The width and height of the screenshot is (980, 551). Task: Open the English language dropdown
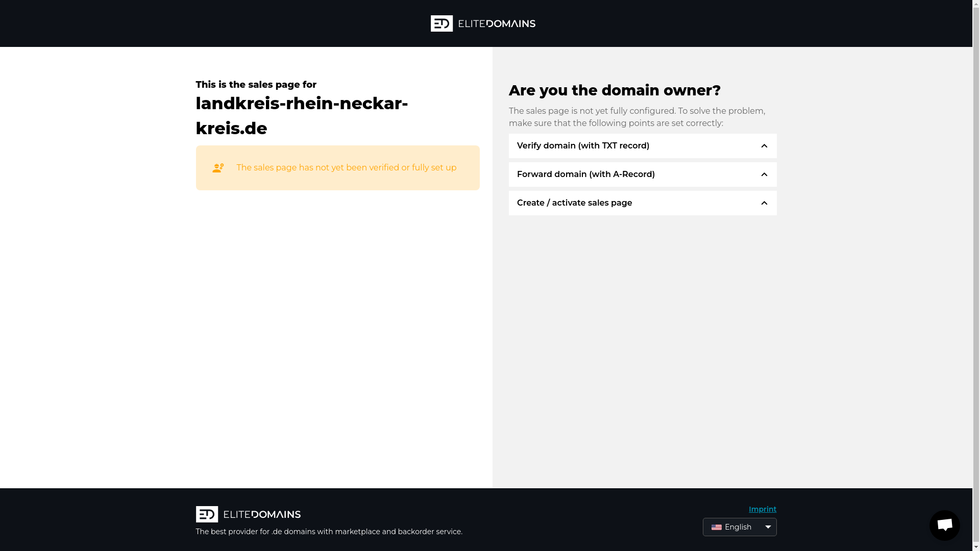[x=739, y=527]
